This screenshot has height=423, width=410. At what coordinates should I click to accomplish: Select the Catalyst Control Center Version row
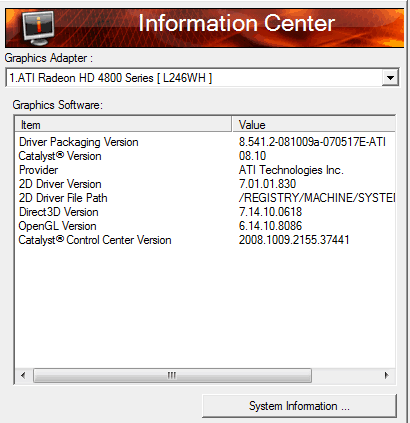click(x=205, y=240)
